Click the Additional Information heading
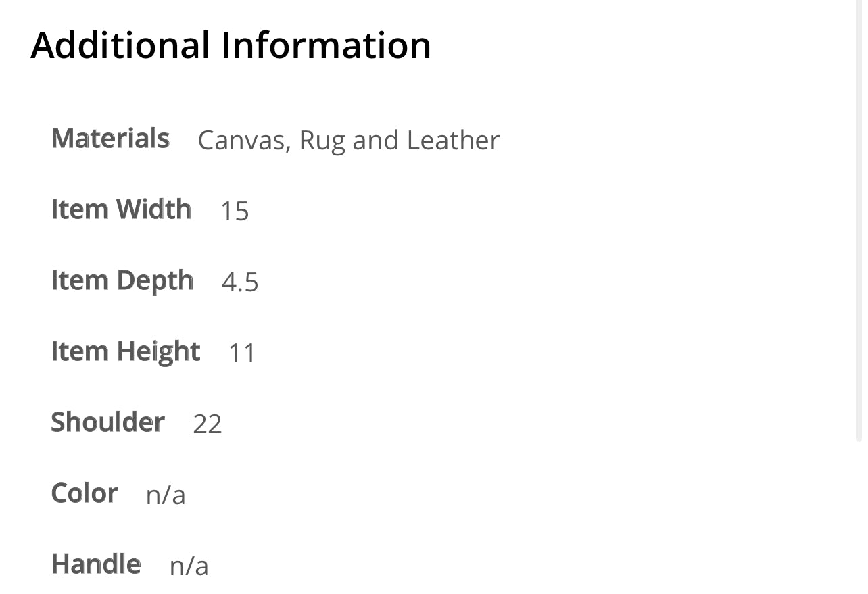868x594 pixels. click(x=231, y=45)
